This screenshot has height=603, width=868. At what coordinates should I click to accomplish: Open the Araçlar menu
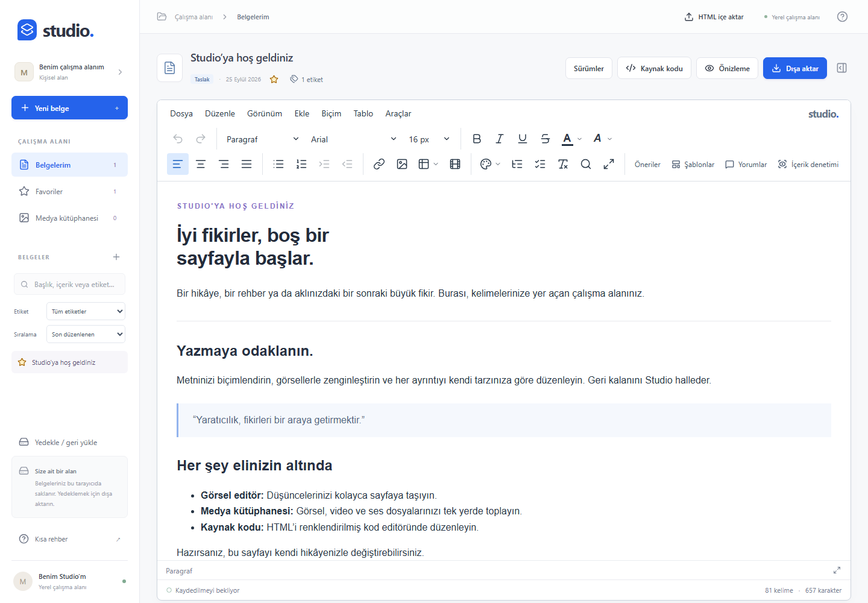click(x=398, y=113)
